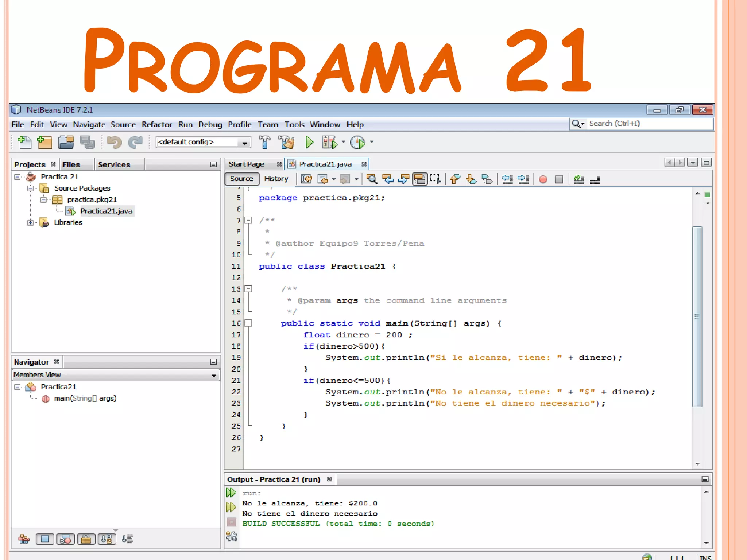Expand the Libraries node
747x560 pixels.
pos(31,222)
